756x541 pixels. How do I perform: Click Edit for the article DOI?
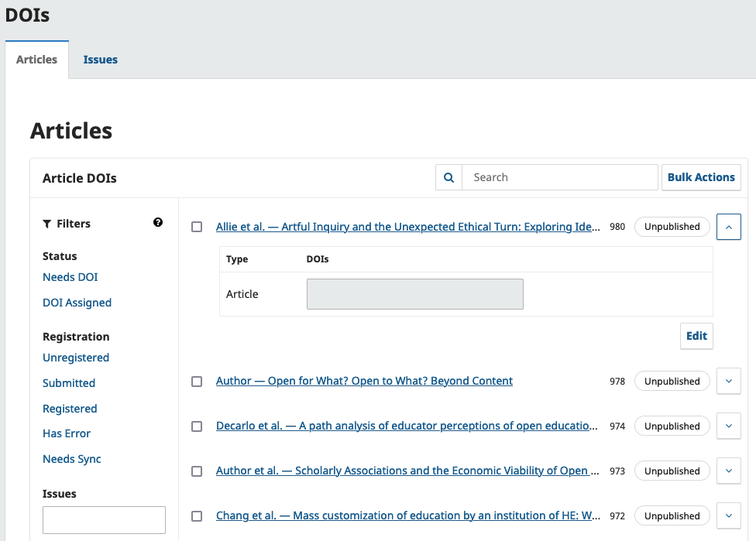pos(696,336)
